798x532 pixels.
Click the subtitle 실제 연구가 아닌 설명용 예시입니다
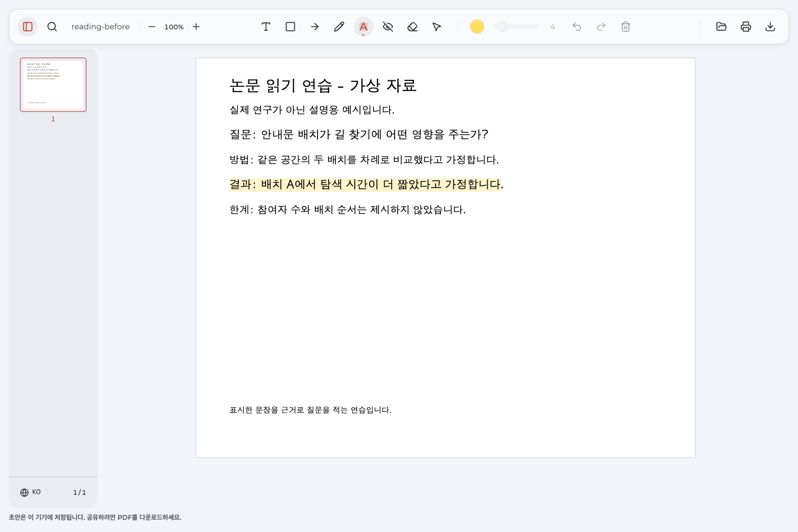312,110
